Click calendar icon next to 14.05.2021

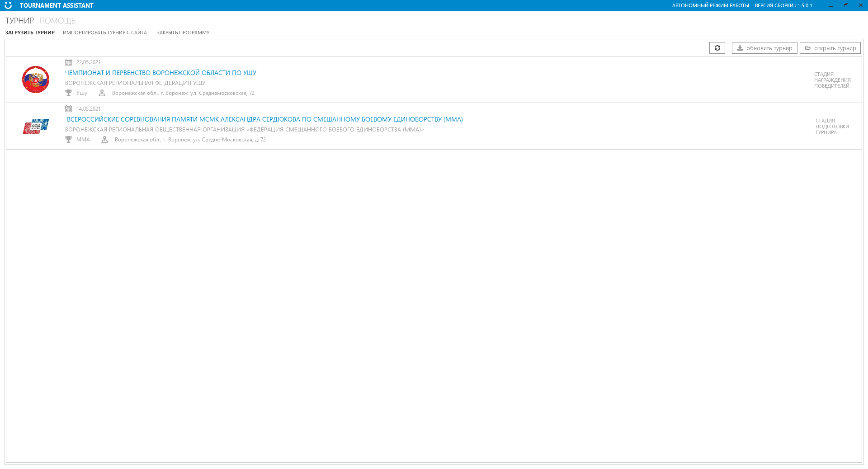(x=68, y=109)
